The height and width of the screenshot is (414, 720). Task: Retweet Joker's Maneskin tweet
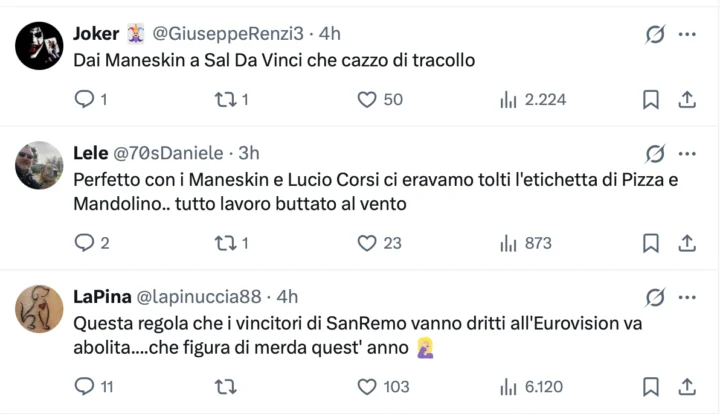tap(224, 99)
